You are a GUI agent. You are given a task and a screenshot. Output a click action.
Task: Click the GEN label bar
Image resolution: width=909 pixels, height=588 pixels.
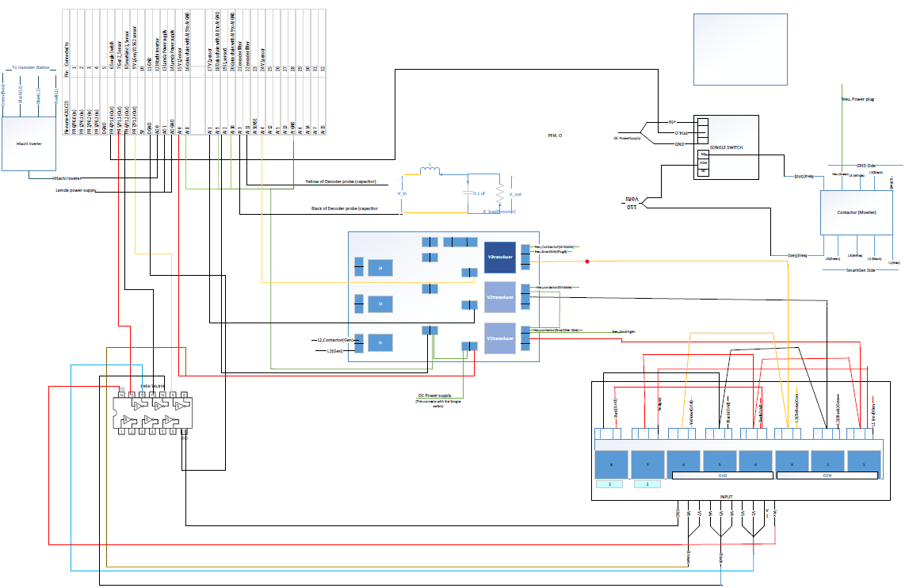827,476
